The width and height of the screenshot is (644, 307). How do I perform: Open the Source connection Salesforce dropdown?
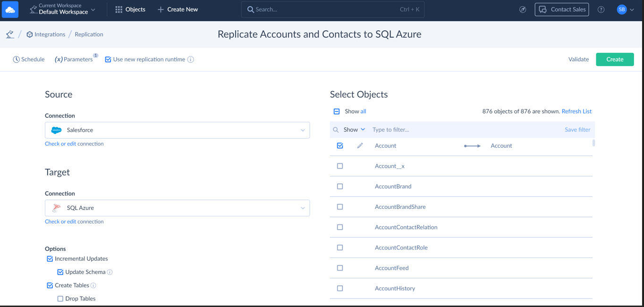[178, 130]
